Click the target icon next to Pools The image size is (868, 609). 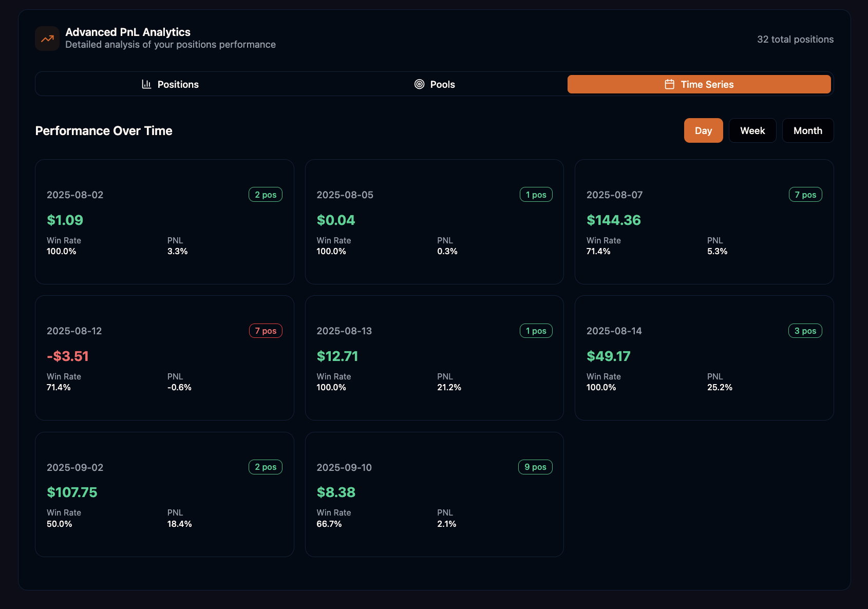(419, 84)
